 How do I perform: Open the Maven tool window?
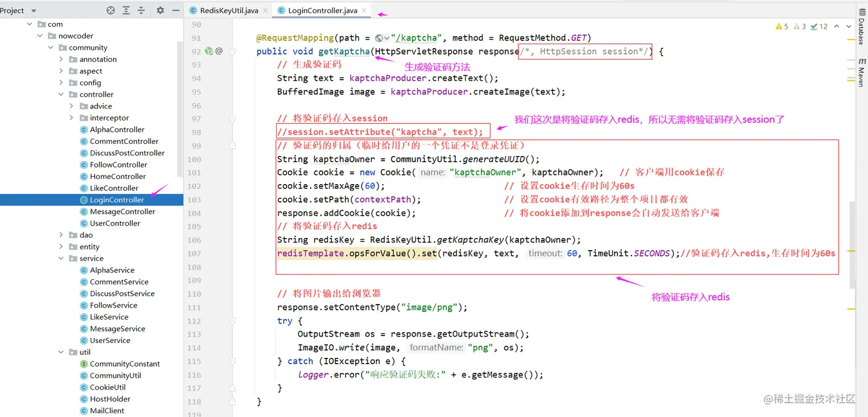pyautogui.click(x=861, y=72)
